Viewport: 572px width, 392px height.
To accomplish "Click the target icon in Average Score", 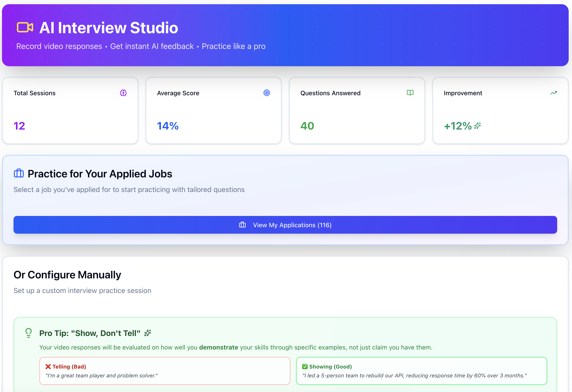I will click(x=267, y=93).
